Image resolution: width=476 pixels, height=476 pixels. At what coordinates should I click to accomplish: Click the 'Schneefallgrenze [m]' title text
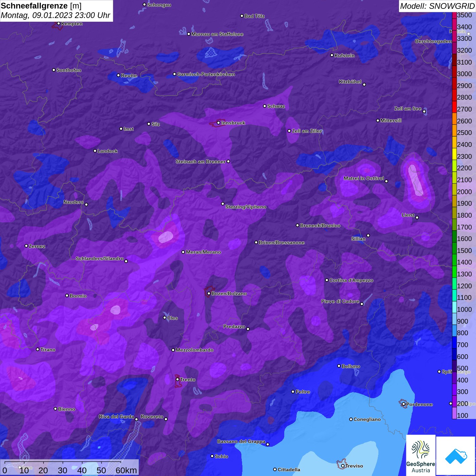coord(41,6)
